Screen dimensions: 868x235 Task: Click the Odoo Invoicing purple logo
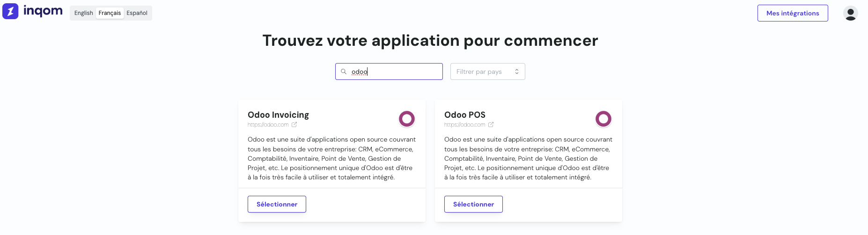click(x=406, y=119)
